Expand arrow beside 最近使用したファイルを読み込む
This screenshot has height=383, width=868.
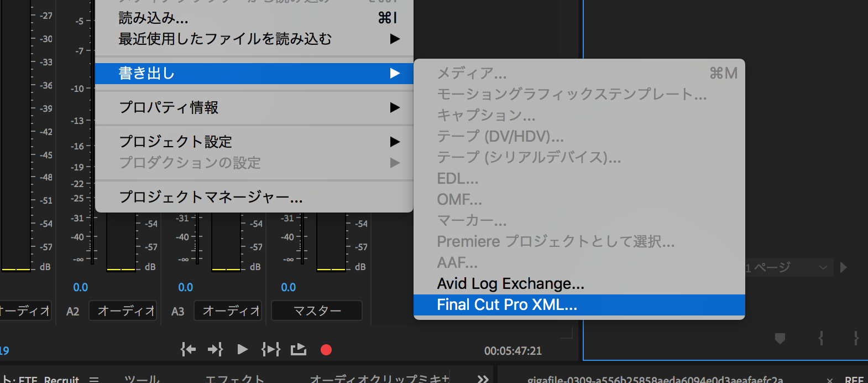395,39
